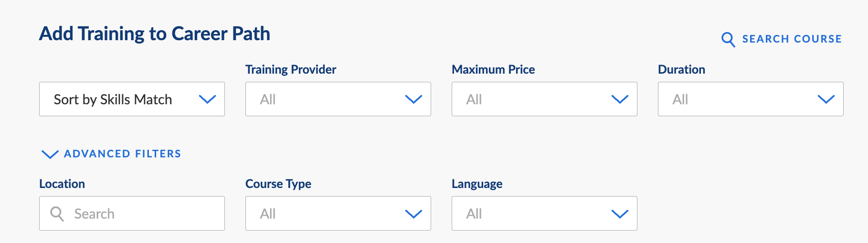Click magnifier icon in Location field
Viewport: 868px width, 243px height.
pos(57,214)
